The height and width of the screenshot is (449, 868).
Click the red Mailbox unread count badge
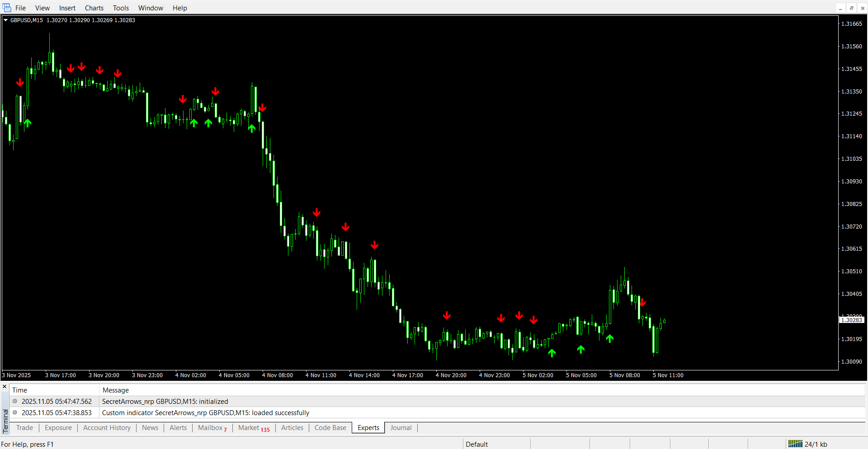(225, 430)
